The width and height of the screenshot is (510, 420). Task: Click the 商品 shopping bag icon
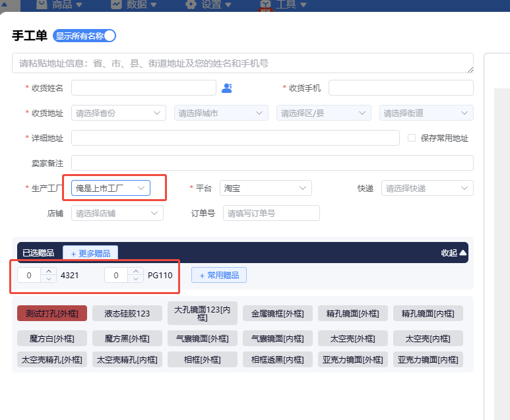[x=42, y=4]
